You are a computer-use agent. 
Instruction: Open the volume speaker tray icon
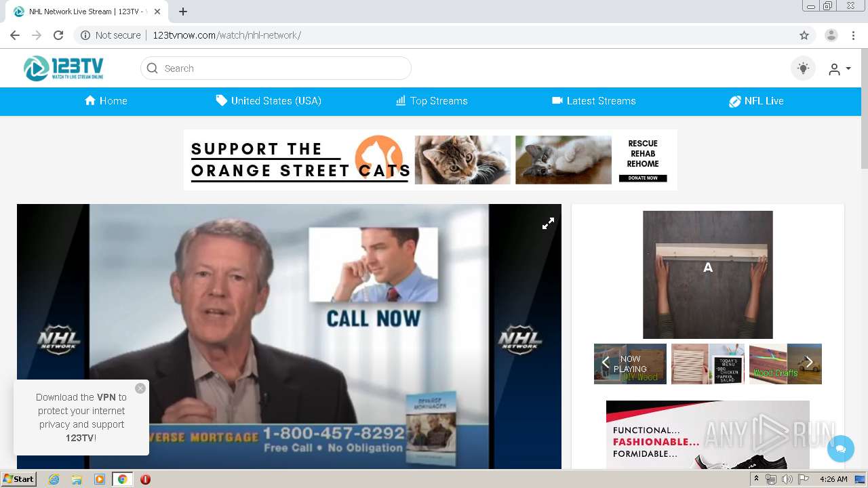point(787,479)
